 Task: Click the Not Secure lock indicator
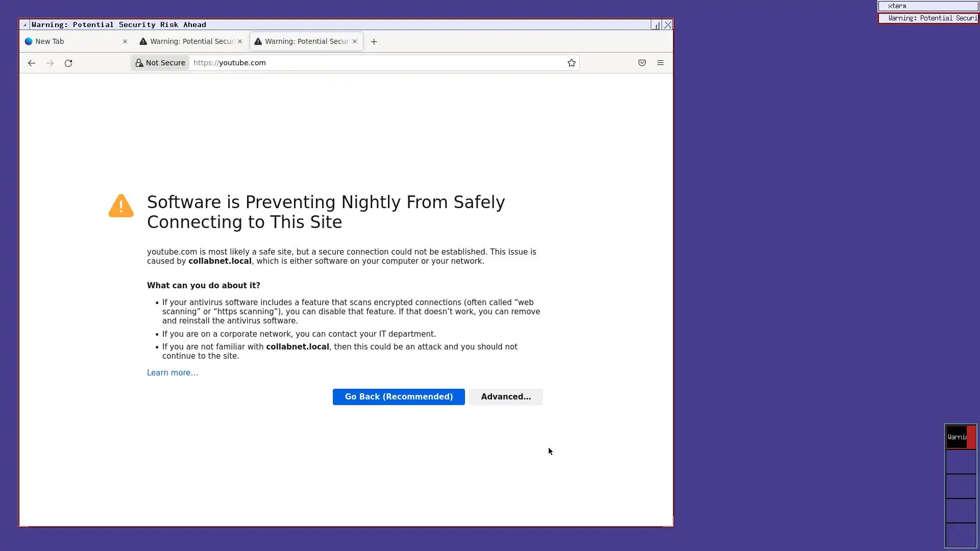pos(160,63)
